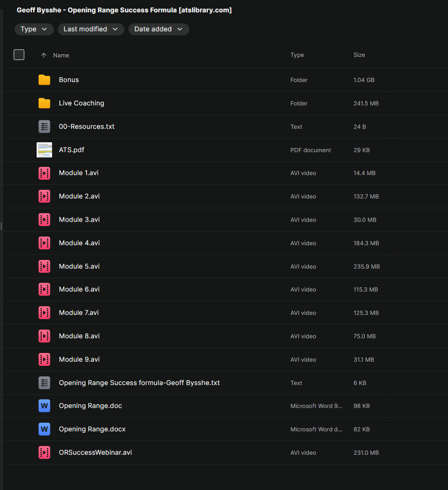448x490 pixels.
Task: Open the Bonus folder name
Action: (x=69, y=80)
